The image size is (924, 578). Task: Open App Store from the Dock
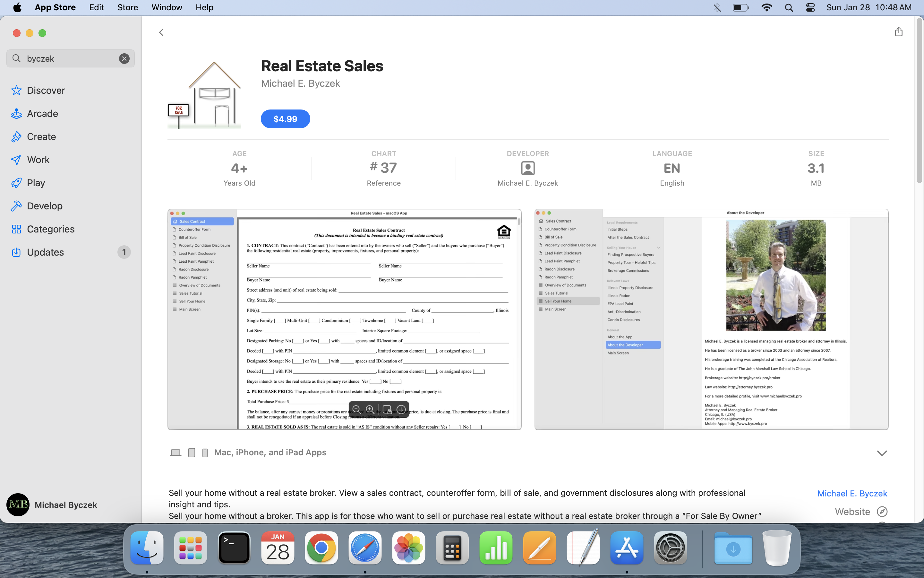(x=627, y=547)
